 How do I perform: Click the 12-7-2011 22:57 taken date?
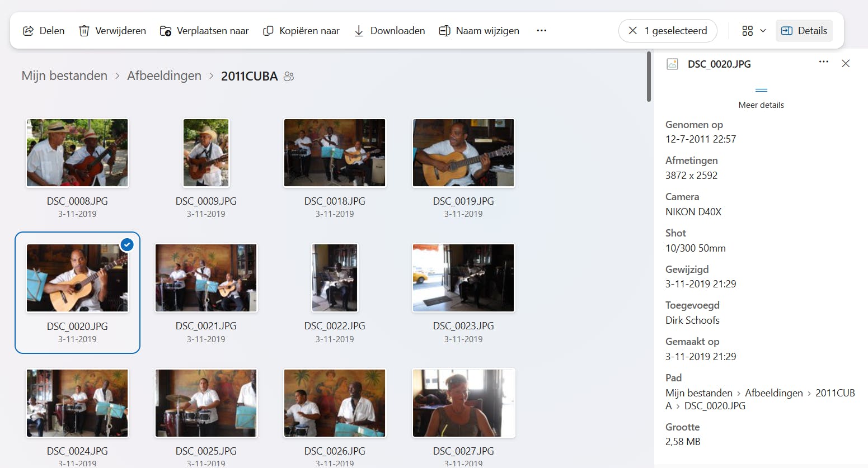click(x=701, y=139)
